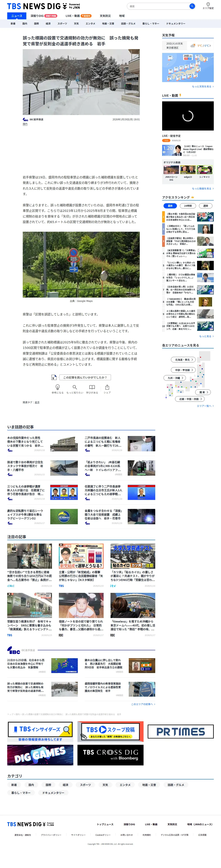Click the LIVE video player
Screen dimensions: 221x868
(x=188, y=116)
